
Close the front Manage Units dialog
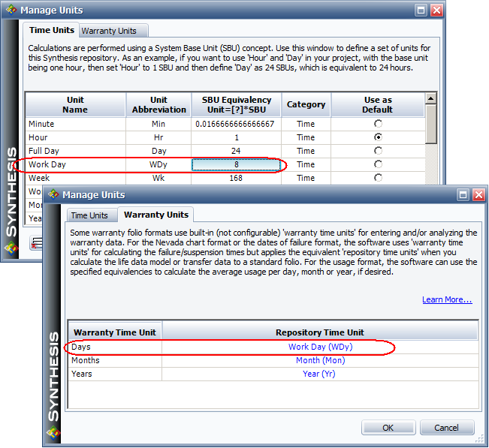coord(478,195)
